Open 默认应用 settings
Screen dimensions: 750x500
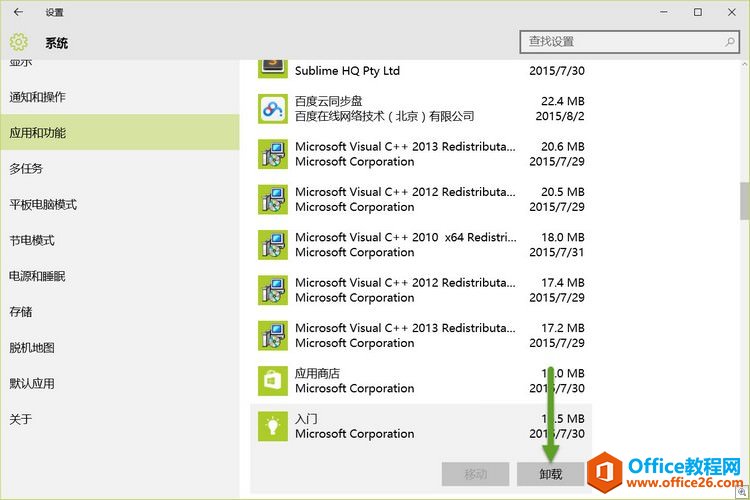click(120, 383)
